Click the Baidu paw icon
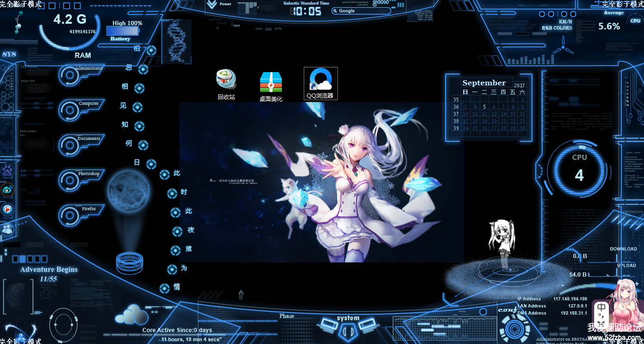644x344 pixels. (x=8, y=171)
